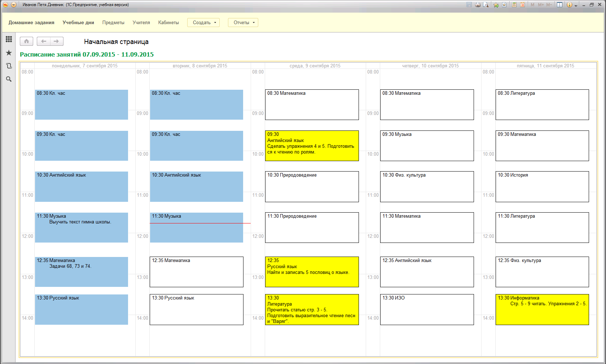Viewport: 606px width, 364px height.
Task: Select Friday 09:30 Математика lesson
Action: coord(542,146)
